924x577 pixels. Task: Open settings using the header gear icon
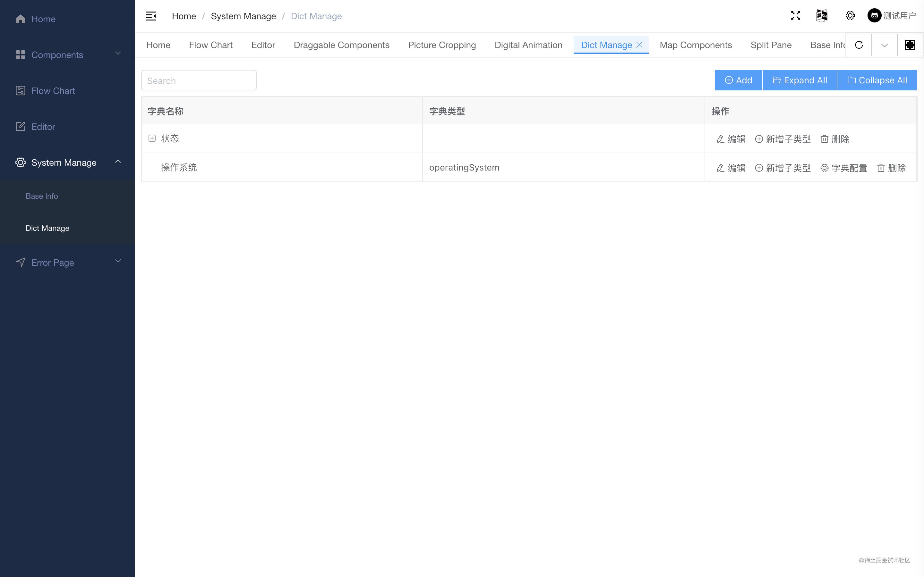click(x=850, y=16)
